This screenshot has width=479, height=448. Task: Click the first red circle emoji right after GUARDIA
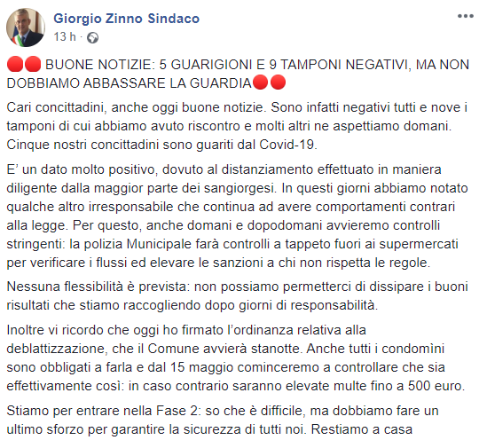click(x=261, y=83)
